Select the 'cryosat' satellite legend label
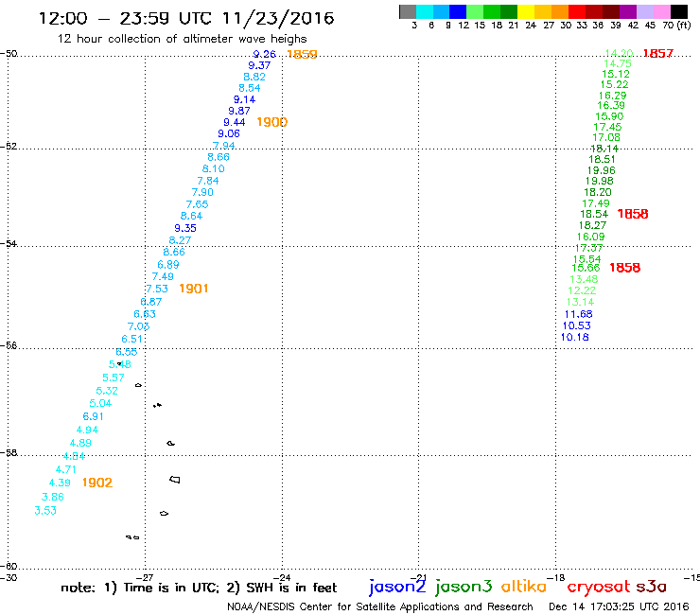 pos(599,587)
